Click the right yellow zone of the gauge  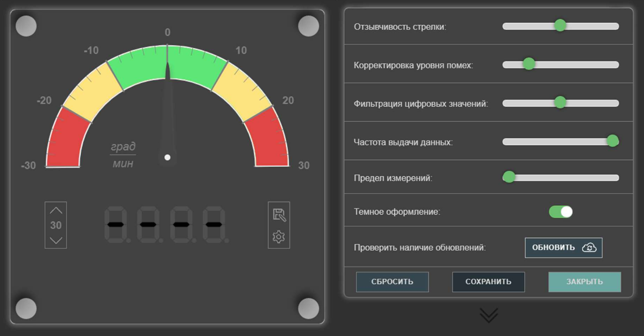click(243, 91)
